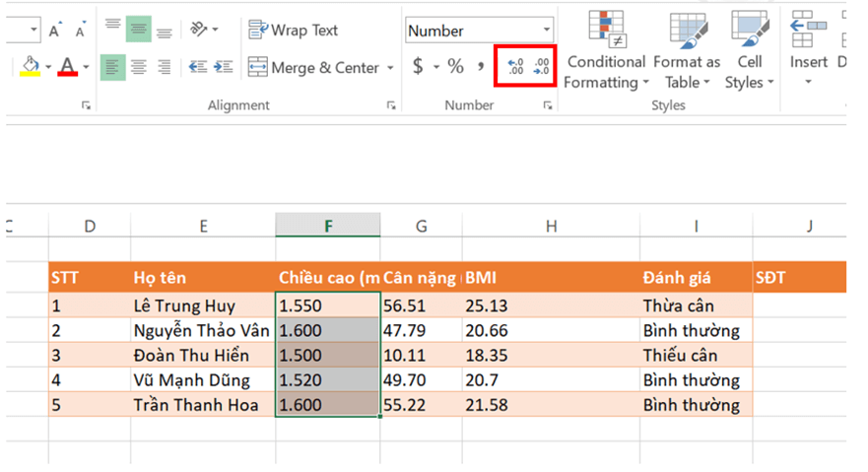Increase the cell indent
Image resolution: width=868 pixels, height=472 pixels.
coord(225,67)
